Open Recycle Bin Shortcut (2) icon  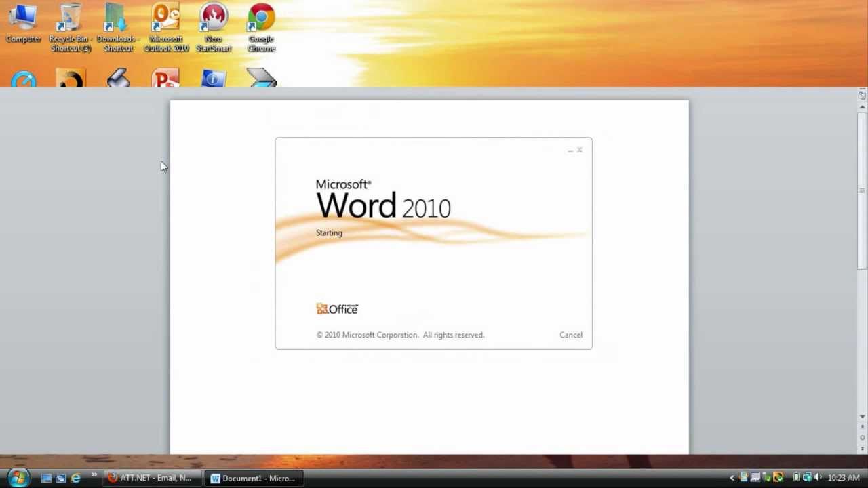pyautogui.click(x=70, y=27)
